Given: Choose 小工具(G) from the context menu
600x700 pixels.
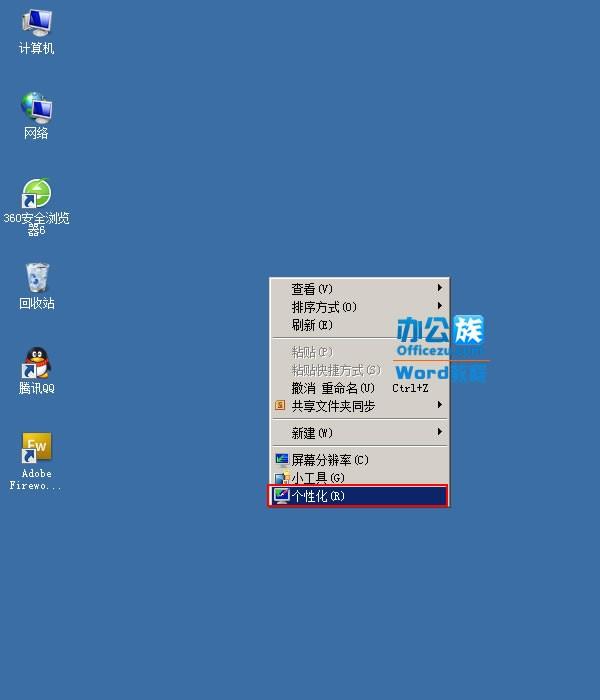Looking at the screenshot, I should pyautogui.click(x=360, y=478).
